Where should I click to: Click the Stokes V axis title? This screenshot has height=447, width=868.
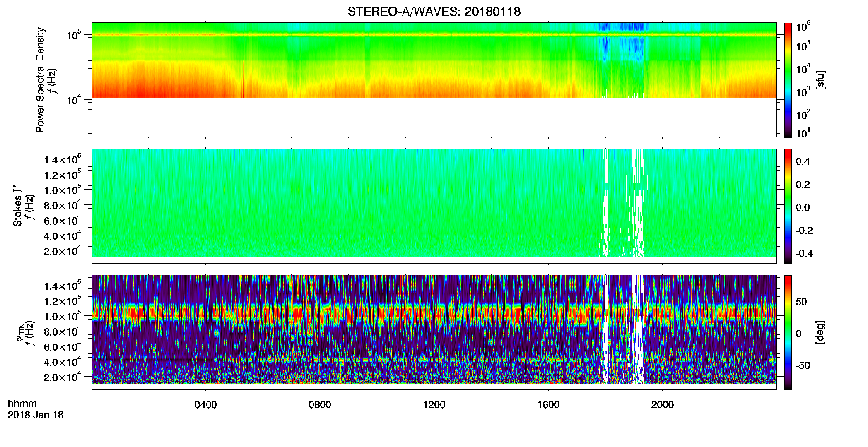[x=18, y=211]
